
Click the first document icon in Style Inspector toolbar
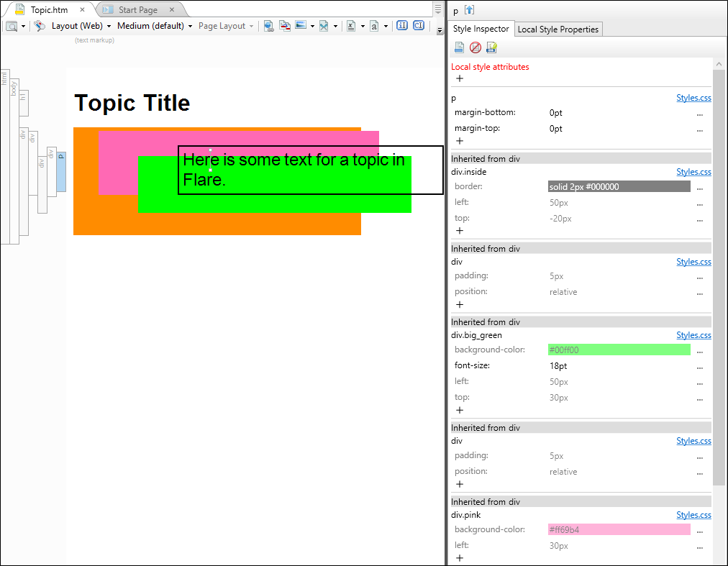459,47
